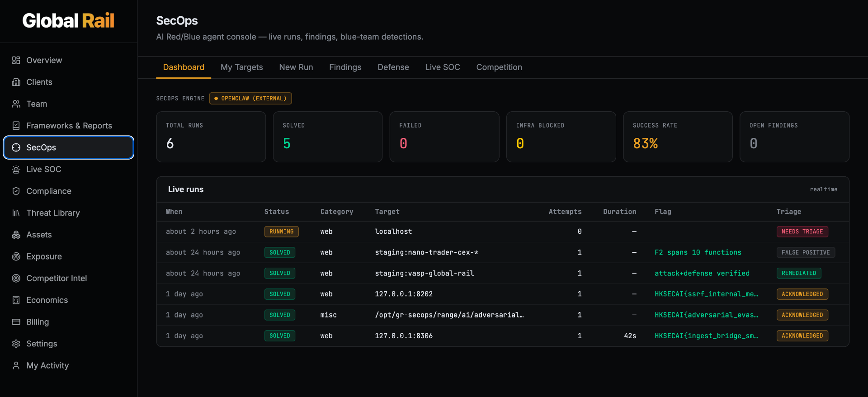Click the Success Rate 83% card

pos(678,137)
